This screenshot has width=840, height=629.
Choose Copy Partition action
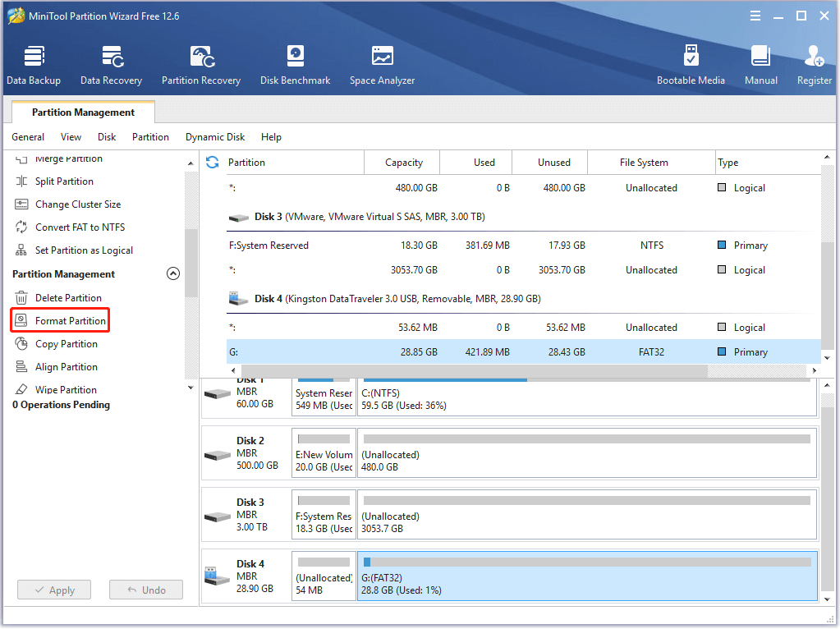click(x=67, y=343)
